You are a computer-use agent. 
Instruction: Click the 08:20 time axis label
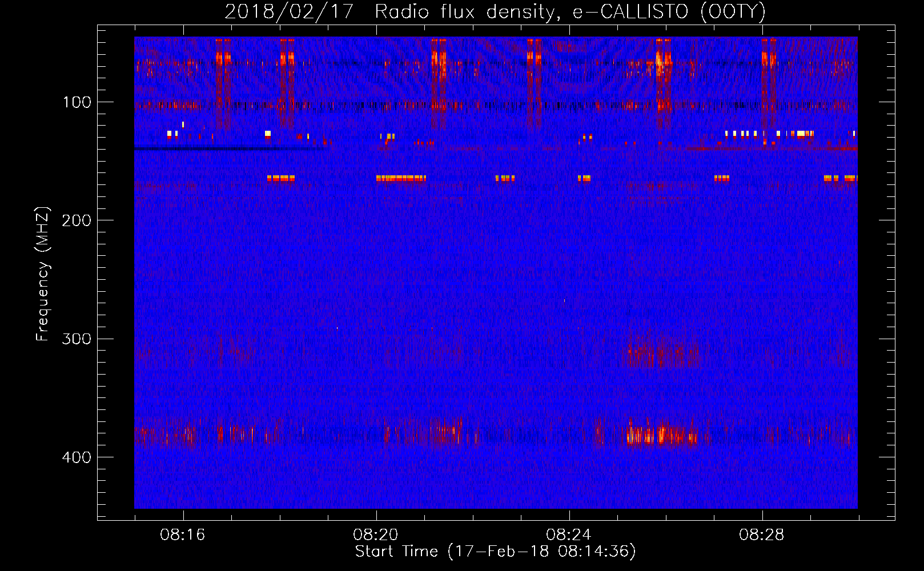pos(376,535)
